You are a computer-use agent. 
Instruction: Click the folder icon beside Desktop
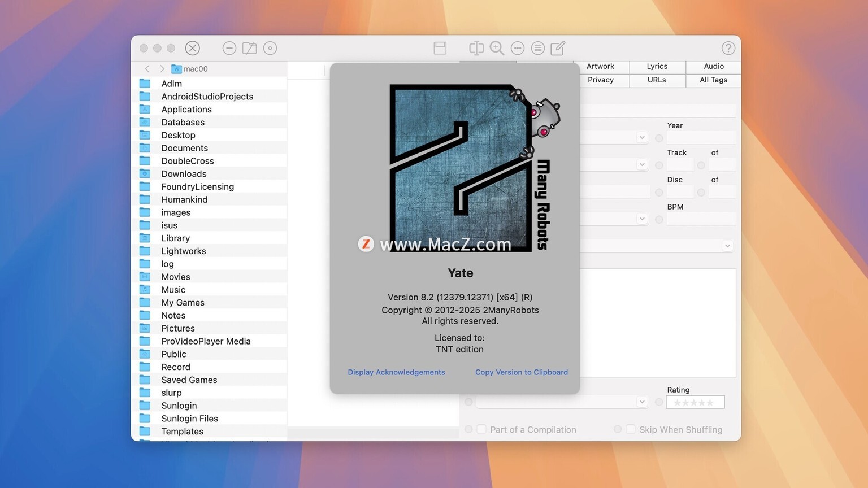tap(145, 135)
